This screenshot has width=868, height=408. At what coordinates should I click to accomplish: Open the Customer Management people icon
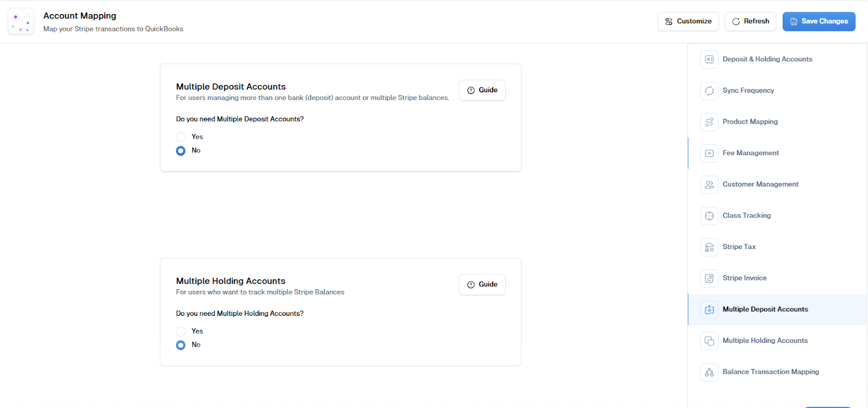(x=709, y=184)
